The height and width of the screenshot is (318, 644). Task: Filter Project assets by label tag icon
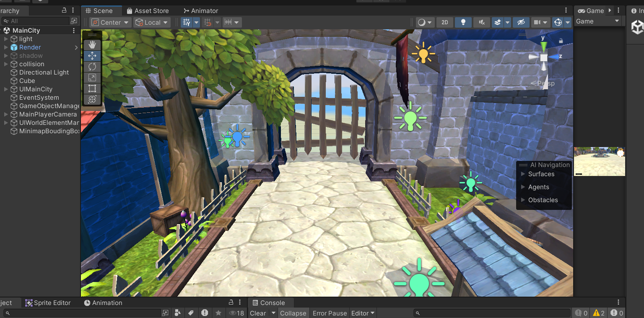(191, 313)
